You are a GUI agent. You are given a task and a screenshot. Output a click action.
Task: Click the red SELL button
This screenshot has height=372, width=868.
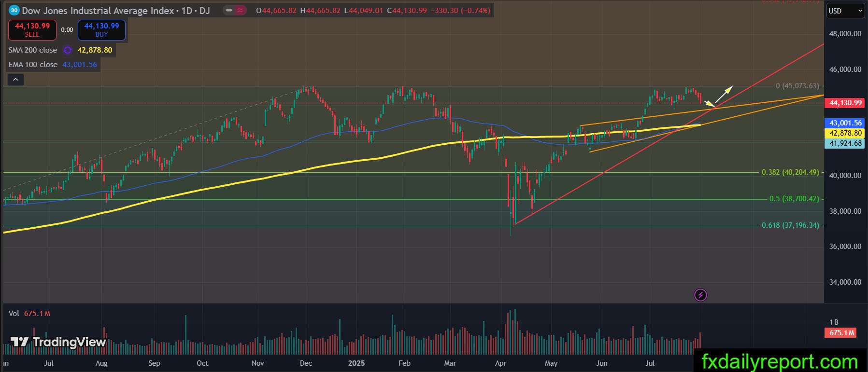point(32,30)
